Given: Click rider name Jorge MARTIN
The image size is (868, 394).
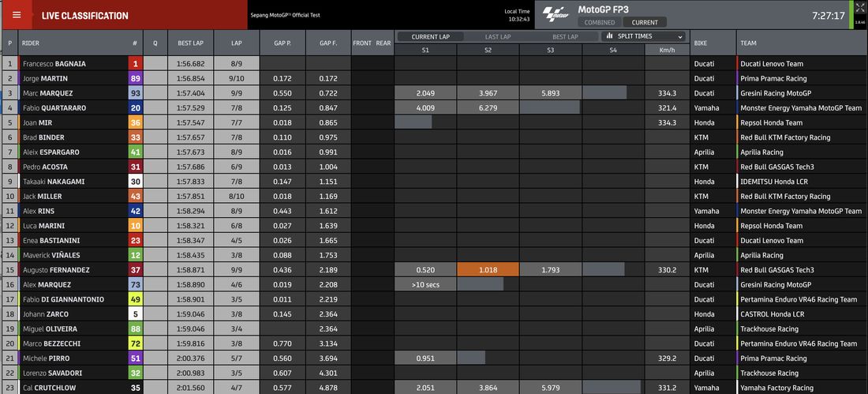Looking at the screenshot, I should 47,79.
